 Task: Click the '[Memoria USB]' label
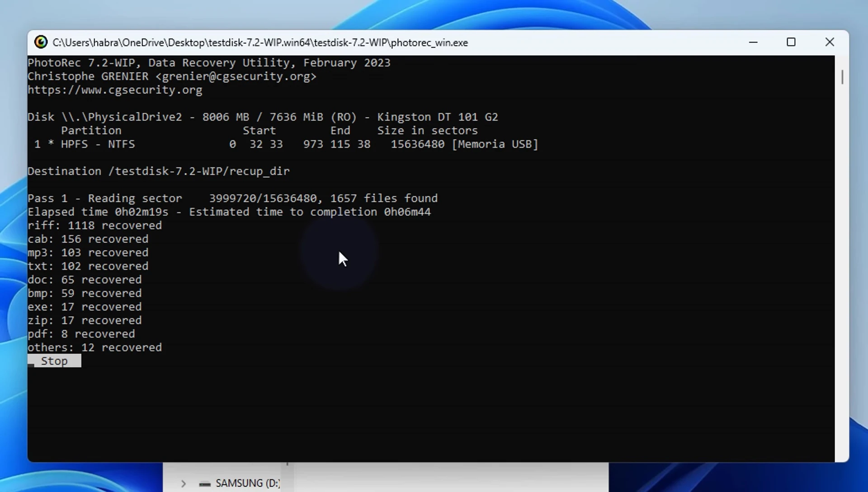click(x=495, y=144)
